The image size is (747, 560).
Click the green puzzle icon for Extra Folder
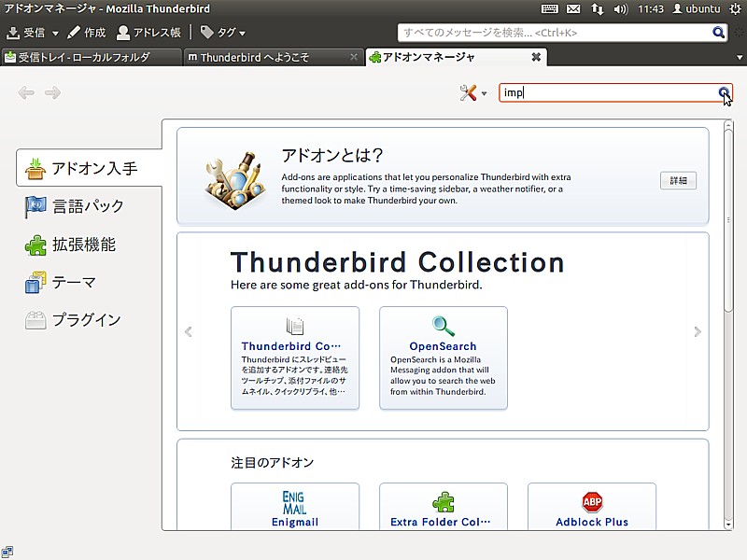[x=444, y=502]
